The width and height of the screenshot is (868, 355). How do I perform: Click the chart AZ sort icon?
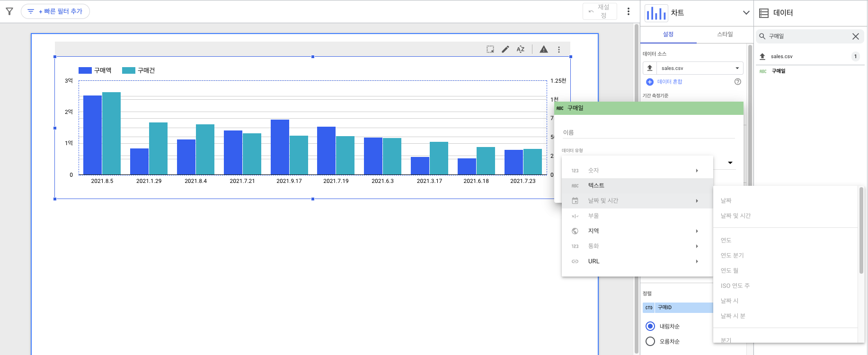[521, 49]
